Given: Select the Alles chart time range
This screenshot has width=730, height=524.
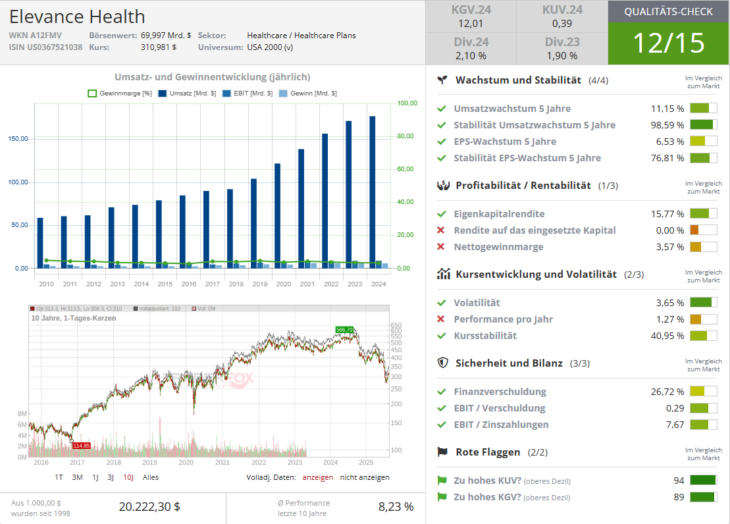Looking at the screenshot, I should point(150,477).
